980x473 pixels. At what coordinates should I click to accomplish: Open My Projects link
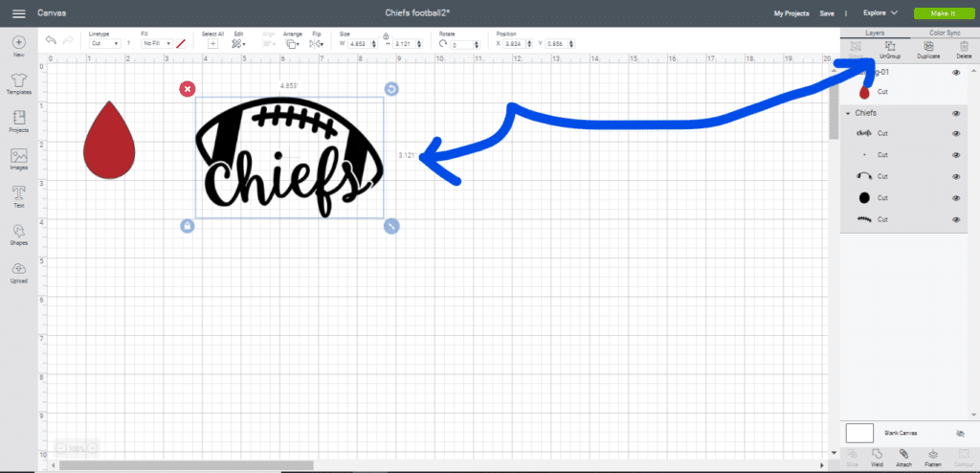pos(791,13)
